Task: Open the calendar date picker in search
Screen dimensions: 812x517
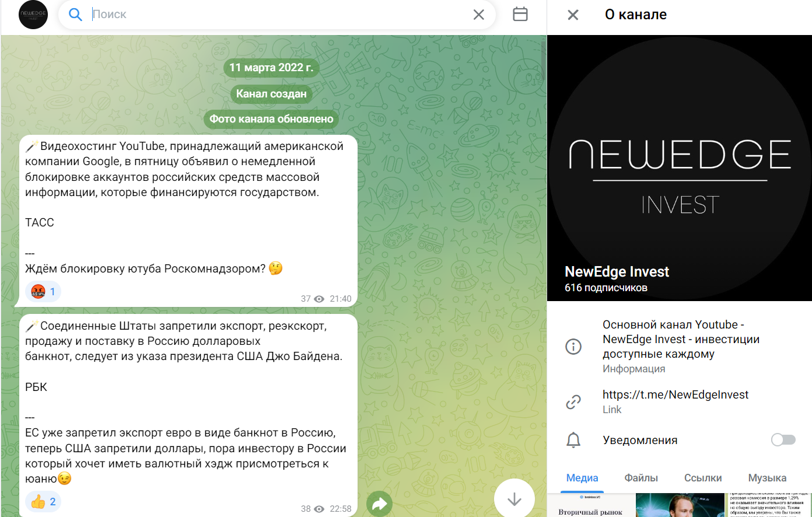Action: tap(520, 14)
